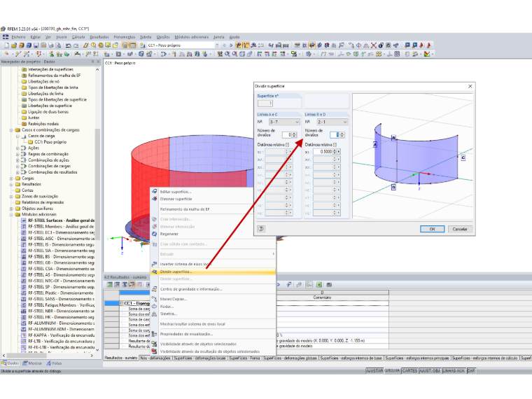532x399 pixels.
Task: Click the RF-STEEL Surfaces module icon in navigator
Action: [24, 220]
